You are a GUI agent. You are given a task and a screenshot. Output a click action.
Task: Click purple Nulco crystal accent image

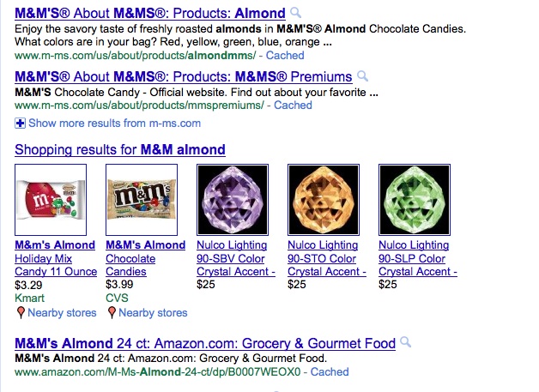coord(232,199)
